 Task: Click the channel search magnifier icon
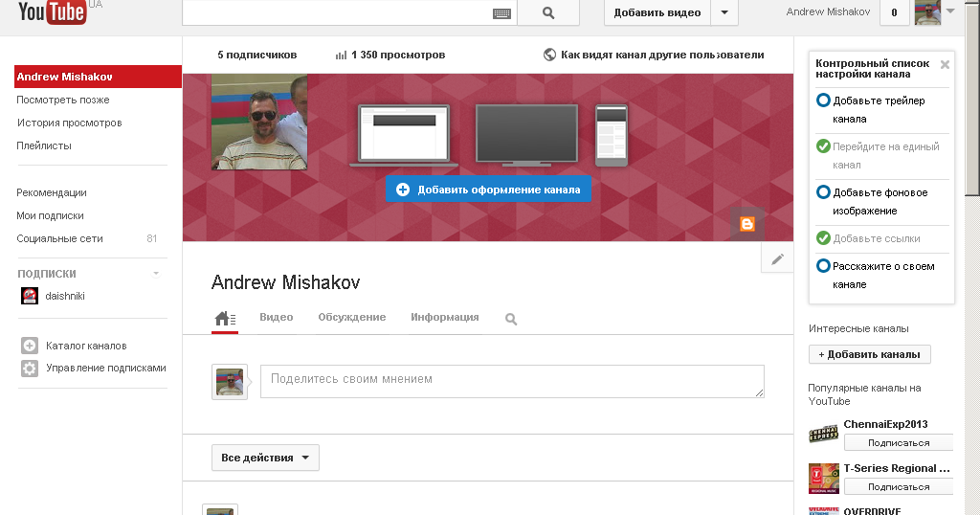pos(511,320)
